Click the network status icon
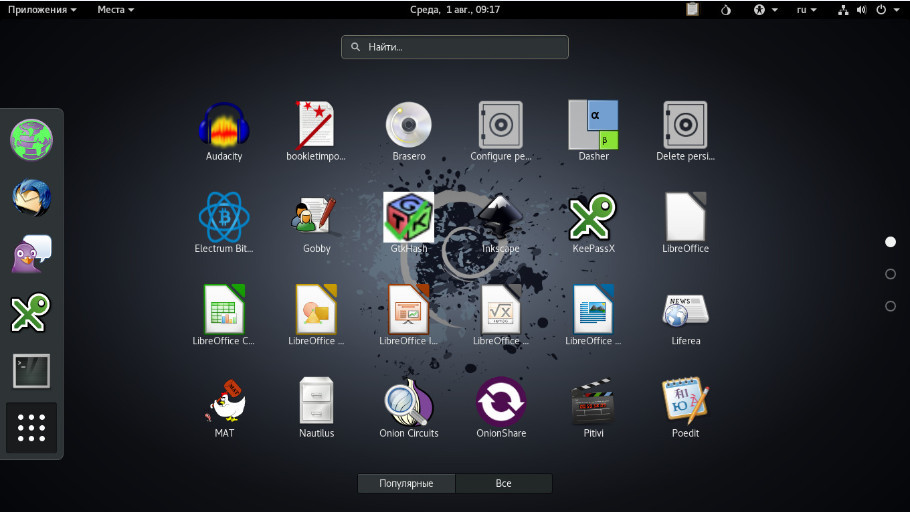 click(x=843, y=9)
